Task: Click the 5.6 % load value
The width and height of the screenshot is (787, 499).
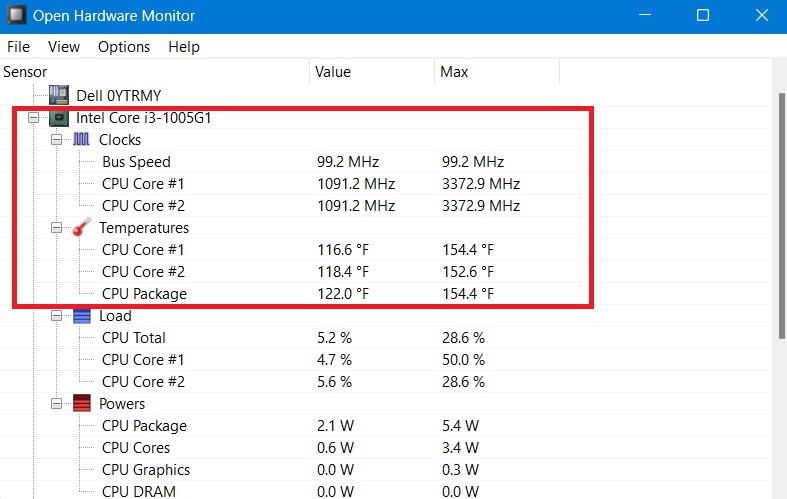Action: tap(334, 382)
